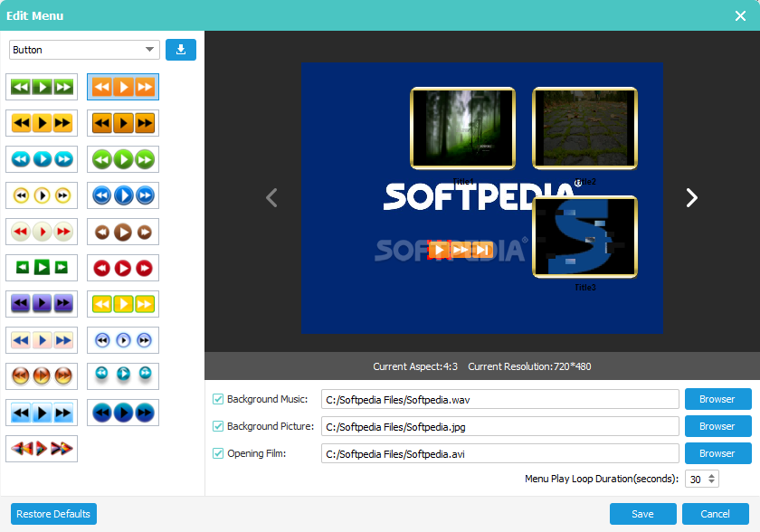Screen dimensions: 760x532
Task: Select the small teal floating round button style
Action: click(123, 376)
